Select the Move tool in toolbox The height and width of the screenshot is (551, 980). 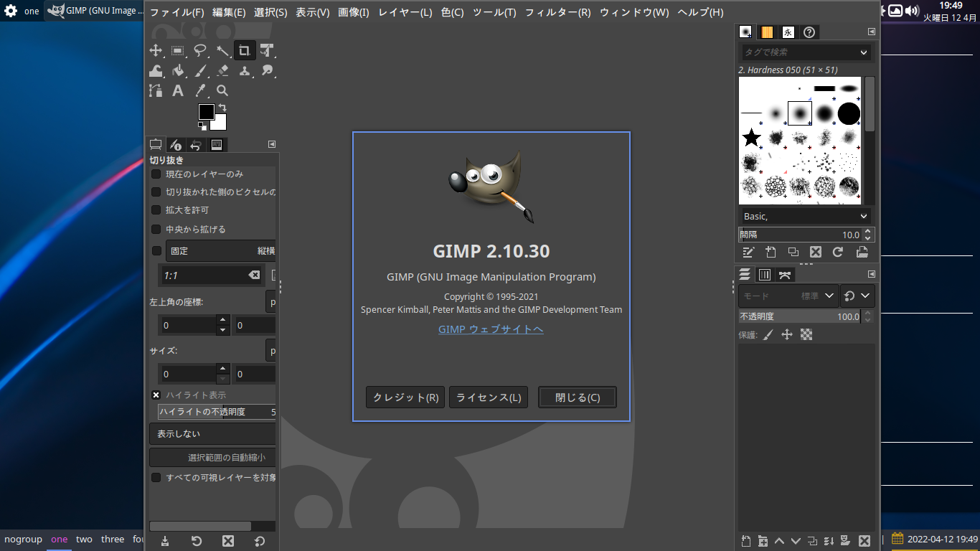coord(156,50)
